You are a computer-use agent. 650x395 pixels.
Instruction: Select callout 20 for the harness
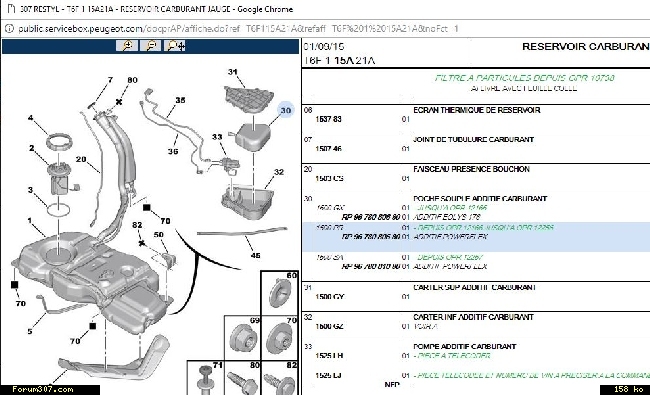pos(81,159)
